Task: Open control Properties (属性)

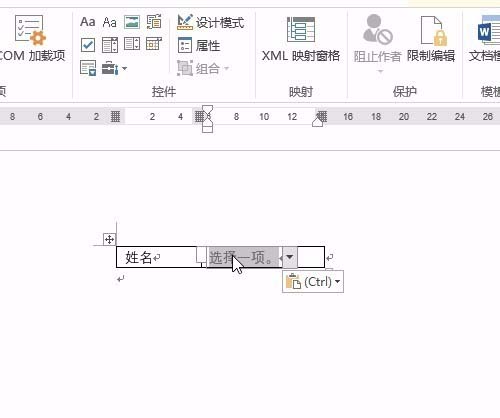Action: click(199, 45)
